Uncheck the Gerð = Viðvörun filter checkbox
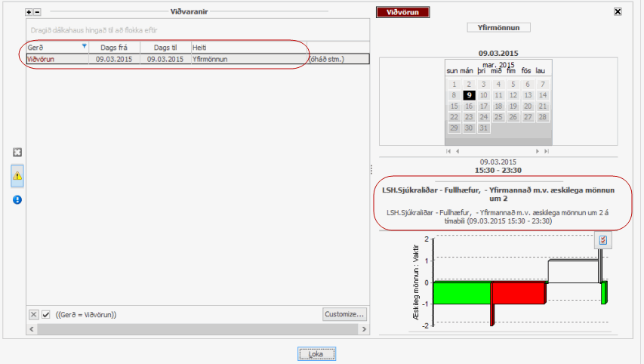 tap(45, 314)
